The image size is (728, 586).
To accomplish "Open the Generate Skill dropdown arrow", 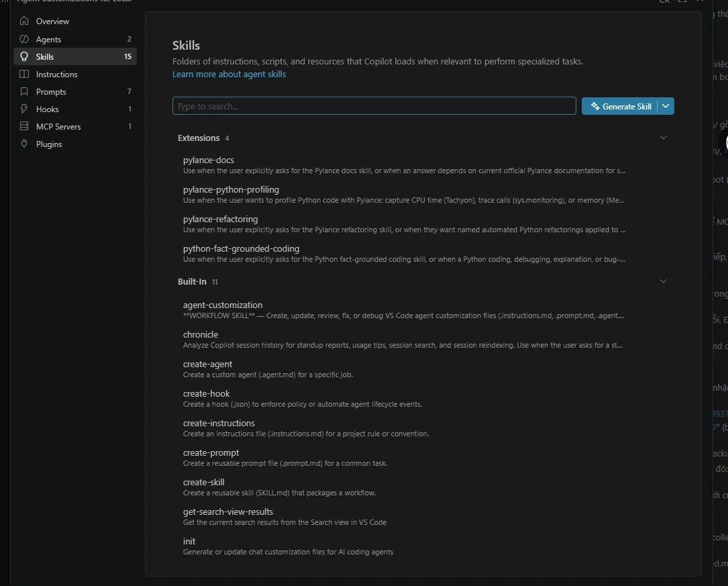I will (x=666, y=106).
